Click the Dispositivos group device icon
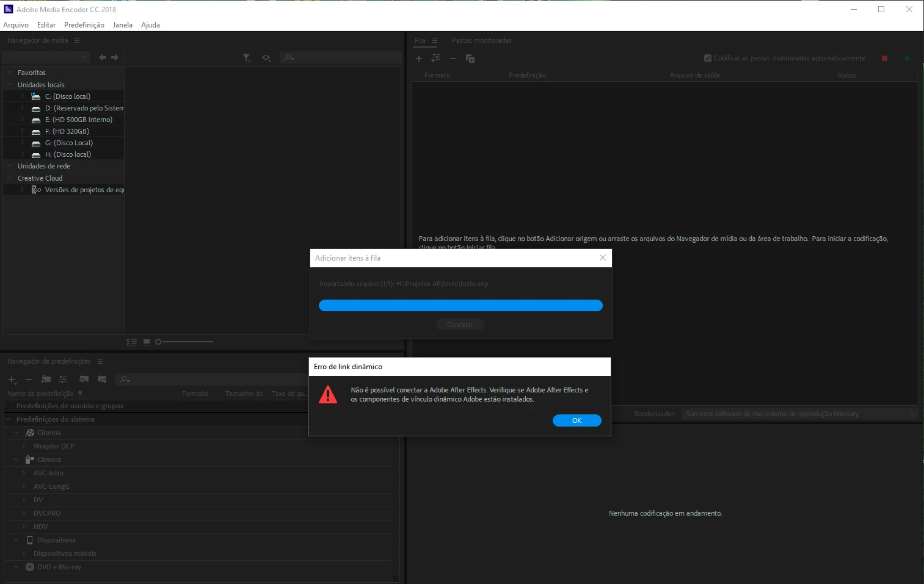924x584 pixels. click(30, 540)
